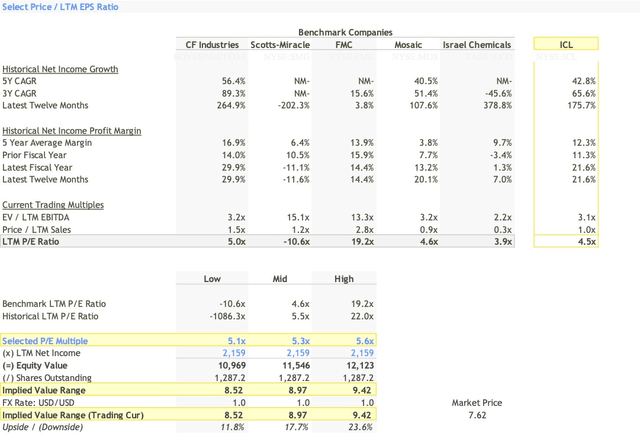Select the Prior Fiscal Year label
The height and width of the screenshot is (445, 640).
point(34,155)
